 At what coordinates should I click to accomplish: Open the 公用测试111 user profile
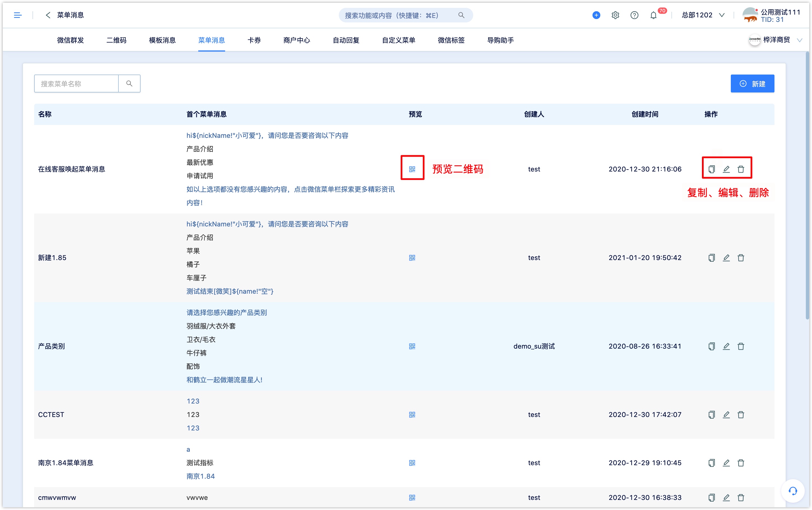point(772,15)
